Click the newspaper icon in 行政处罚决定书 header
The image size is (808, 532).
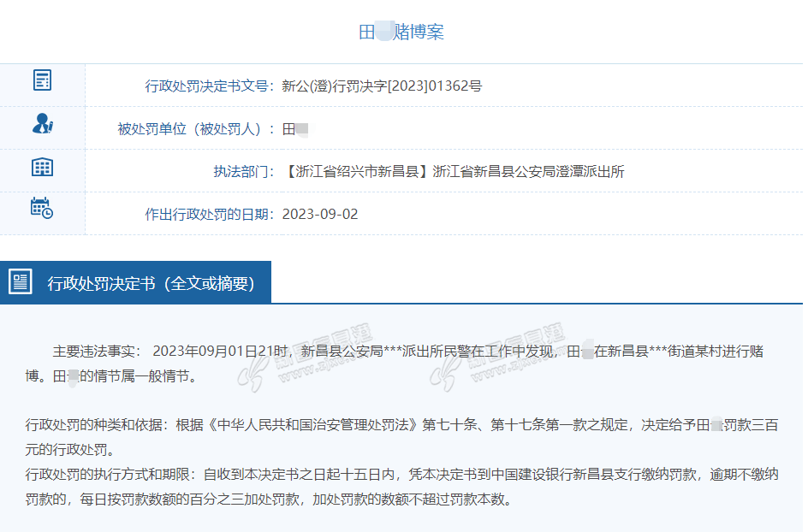(21, 281)
